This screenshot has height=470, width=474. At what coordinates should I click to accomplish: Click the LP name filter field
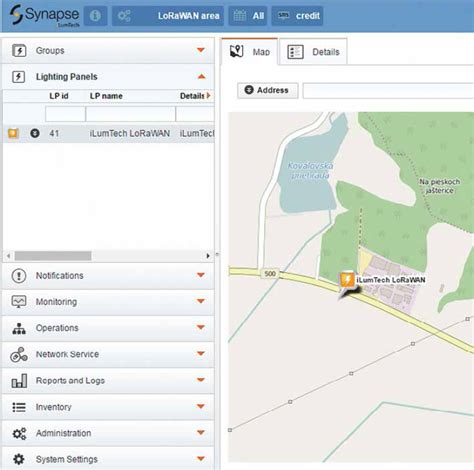[x=130, y=114]
